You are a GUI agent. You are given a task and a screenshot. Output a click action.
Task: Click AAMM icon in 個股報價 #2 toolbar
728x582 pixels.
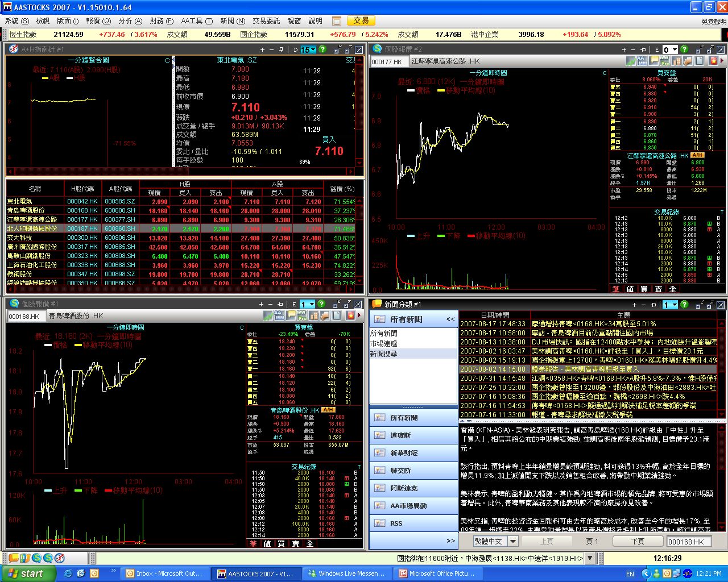click(642, 60)
